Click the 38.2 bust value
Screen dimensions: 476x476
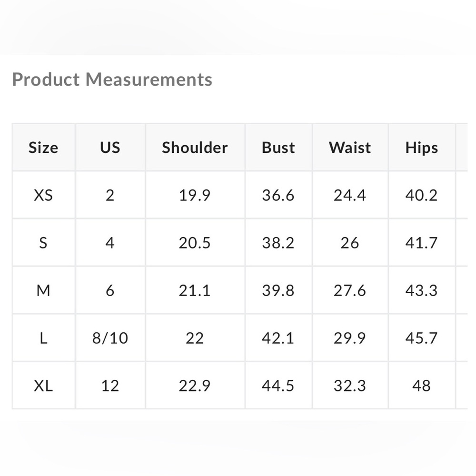[x=278, y=243]
